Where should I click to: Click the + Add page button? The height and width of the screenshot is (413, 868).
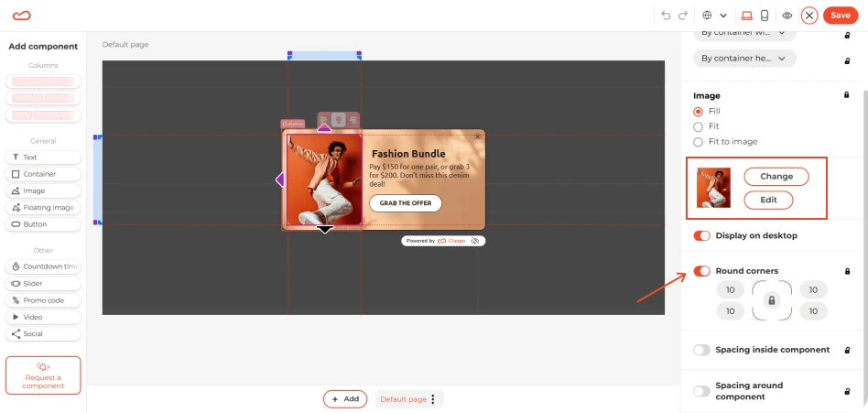pyautogui.click(x=345, y=399)
